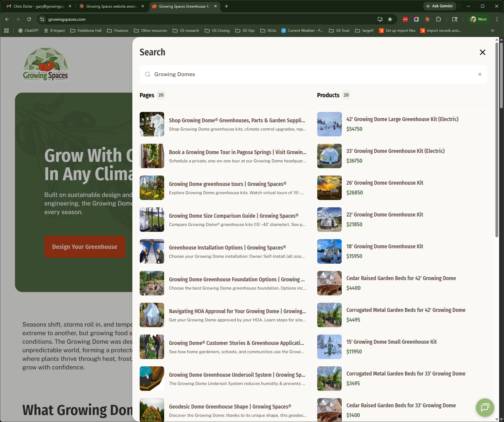This screenshot has width=504, height=422.
Task: Open the Current Weather bookmark
Action: 302,31
